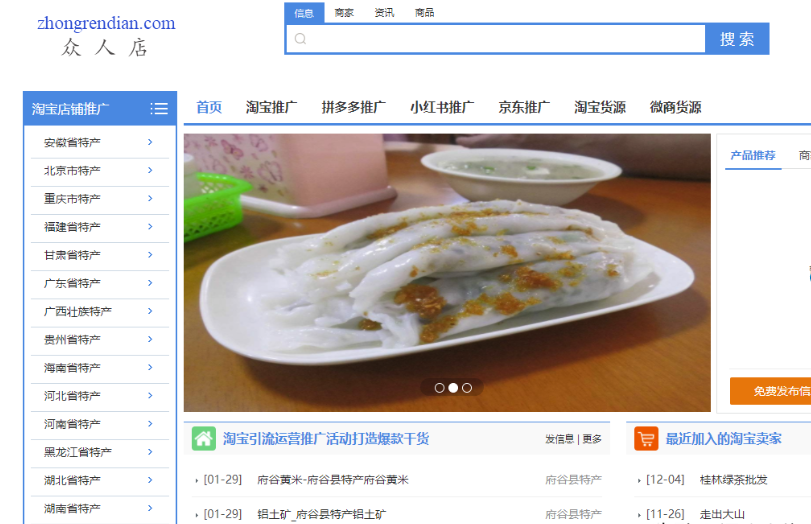Image resolution: width=811 pixels, height=524 pixels.
Task: Open the 淘宝推广 navigation item
Action: click(272, 108)
